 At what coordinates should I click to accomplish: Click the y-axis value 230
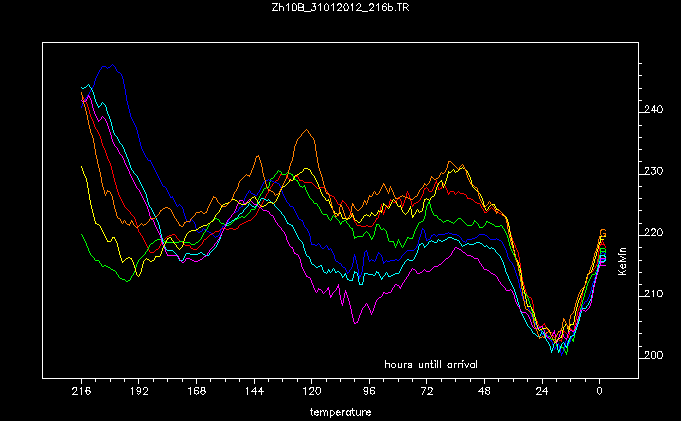tap(654, 171)
